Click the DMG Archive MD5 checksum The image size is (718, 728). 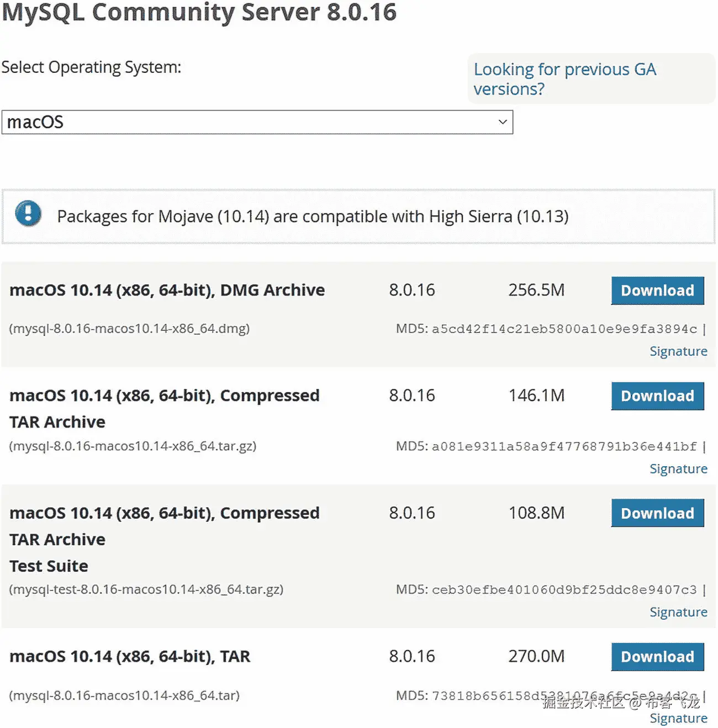pyautogui.click(x=564, y=329)
